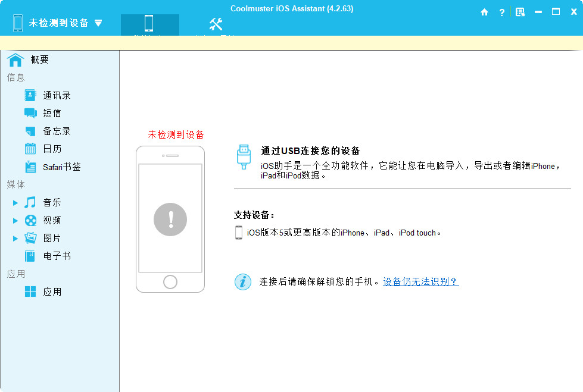Click the phone icon beside device name

(x=17, y=23)
